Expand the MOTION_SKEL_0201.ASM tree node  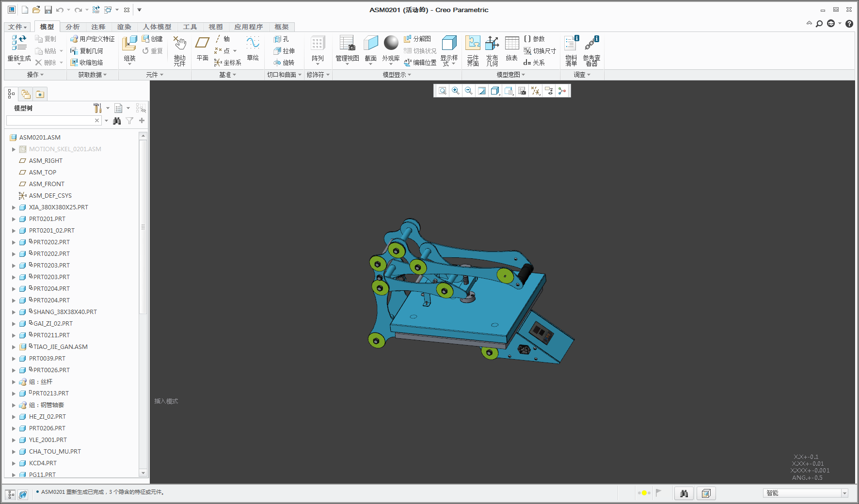click(x=14, y=149)
